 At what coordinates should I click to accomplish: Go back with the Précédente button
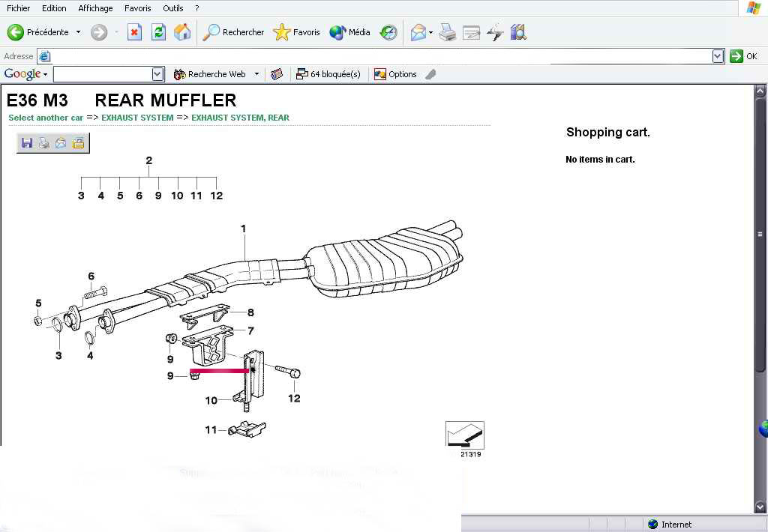click(37, 32)
